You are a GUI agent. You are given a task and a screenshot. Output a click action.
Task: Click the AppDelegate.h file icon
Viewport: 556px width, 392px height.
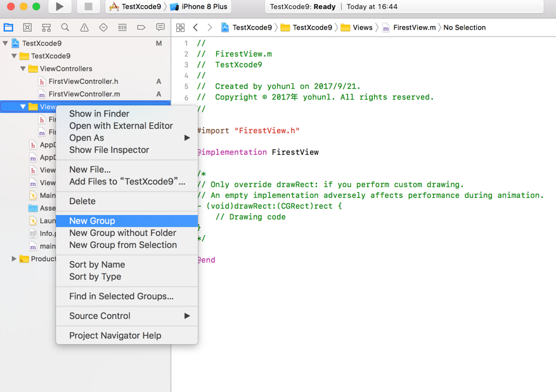[x=33, y=145]
